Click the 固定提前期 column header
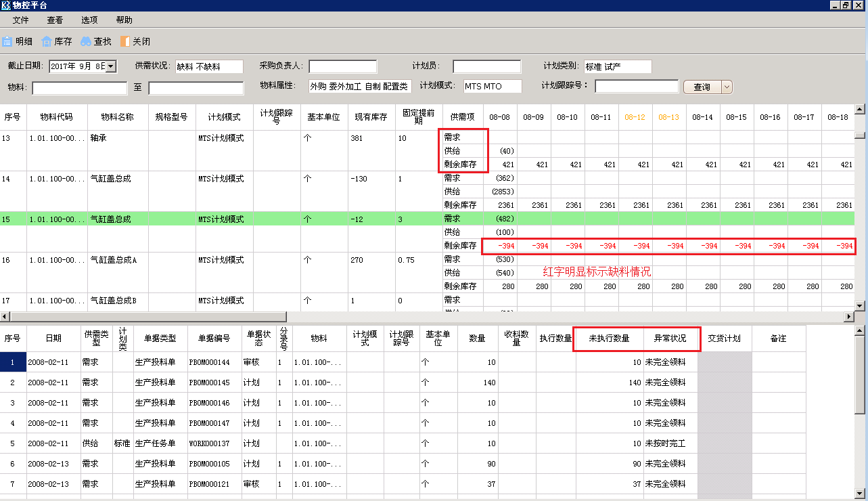This screenshot has height=501, width=868. 419,117
